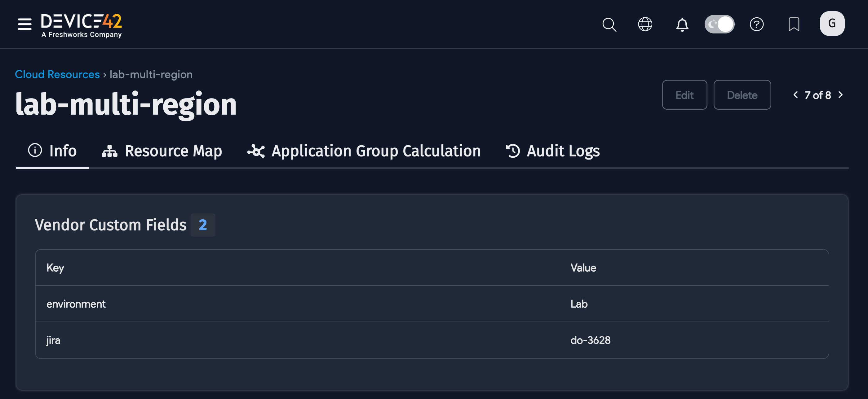The image size is (868, 399).
Task: Open the notifications bell
Action: (682, 24)
